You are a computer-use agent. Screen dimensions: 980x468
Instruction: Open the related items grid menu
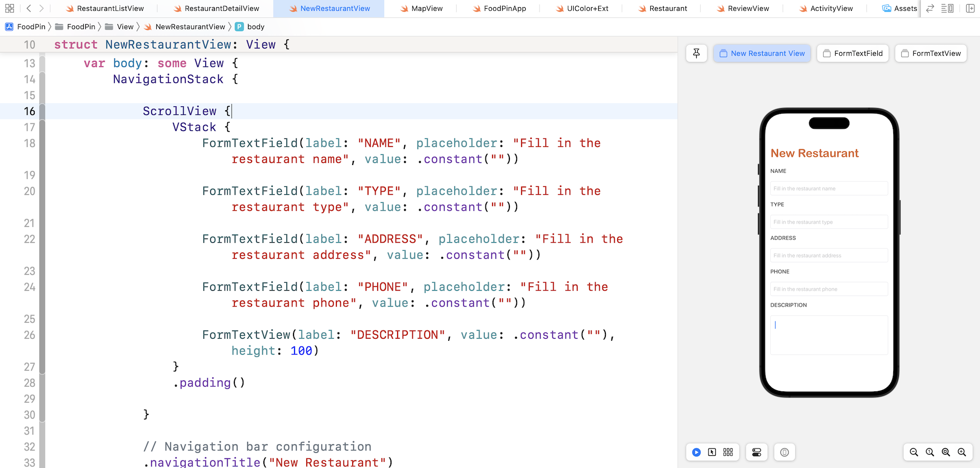coord(10,8)
